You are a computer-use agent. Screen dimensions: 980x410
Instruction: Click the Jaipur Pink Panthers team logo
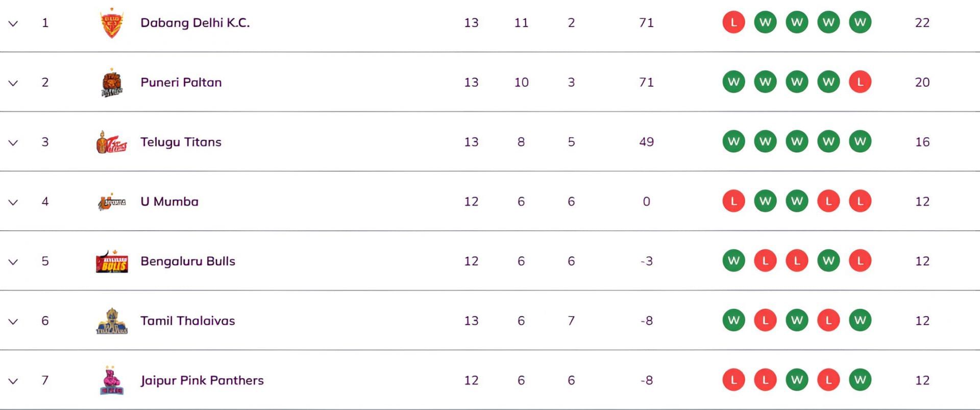tap(112, 381)
